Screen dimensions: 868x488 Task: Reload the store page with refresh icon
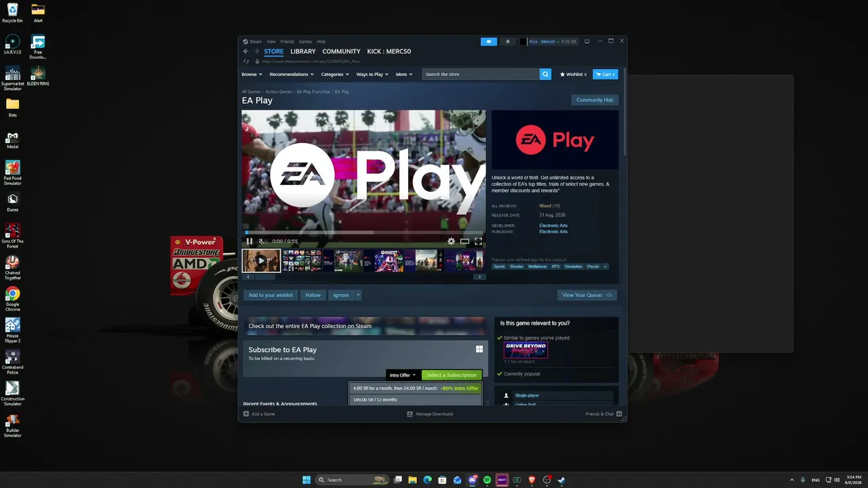(x=247, y=62)
